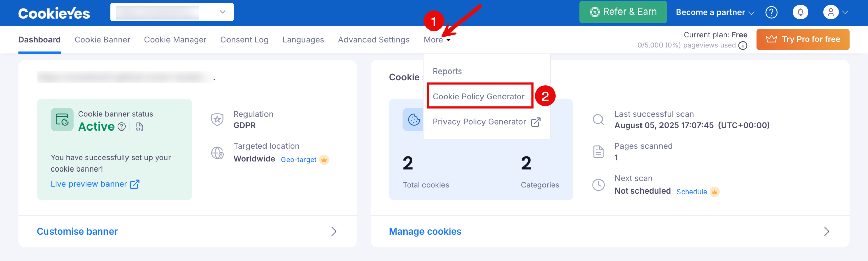Image resolution: width=868 pixels, height=261 pixels.
Task: Click the code snippet icon beside Active status
Action: (x=139, y=126)
